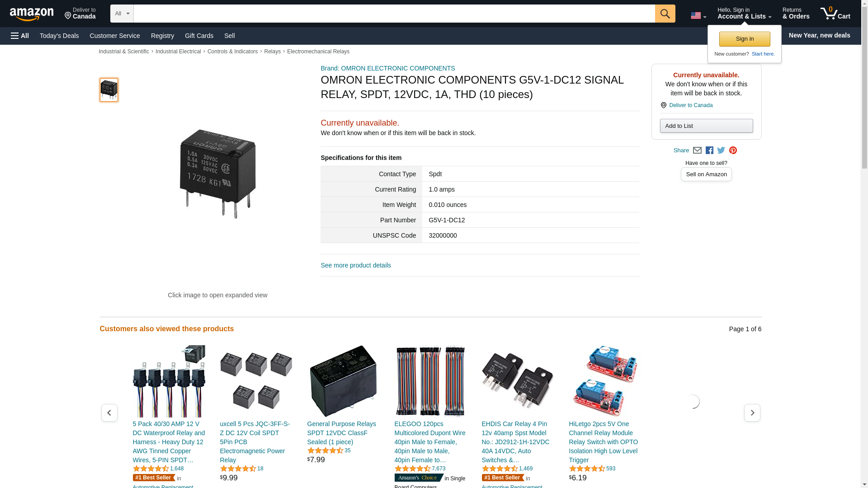Click the Amazon logo
Viewport: 868px width, 488px height.
(32, 14)
